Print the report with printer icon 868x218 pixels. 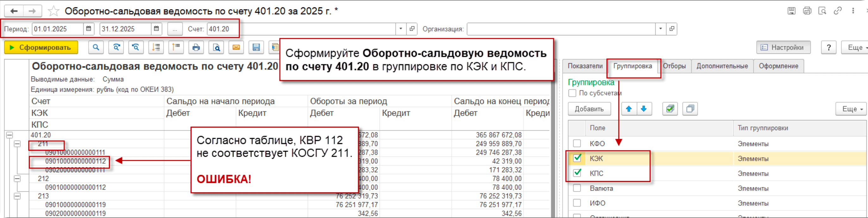[196, 47]
